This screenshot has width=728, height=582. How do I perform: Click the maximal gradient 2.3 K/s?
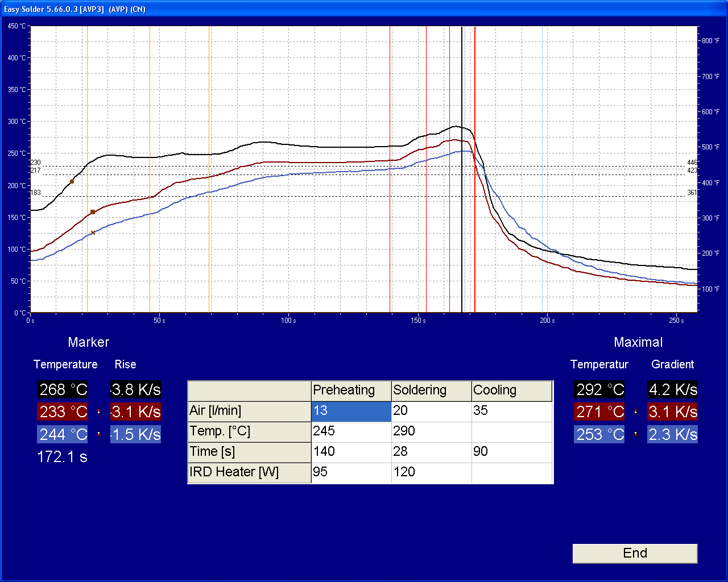coord(672,434)
